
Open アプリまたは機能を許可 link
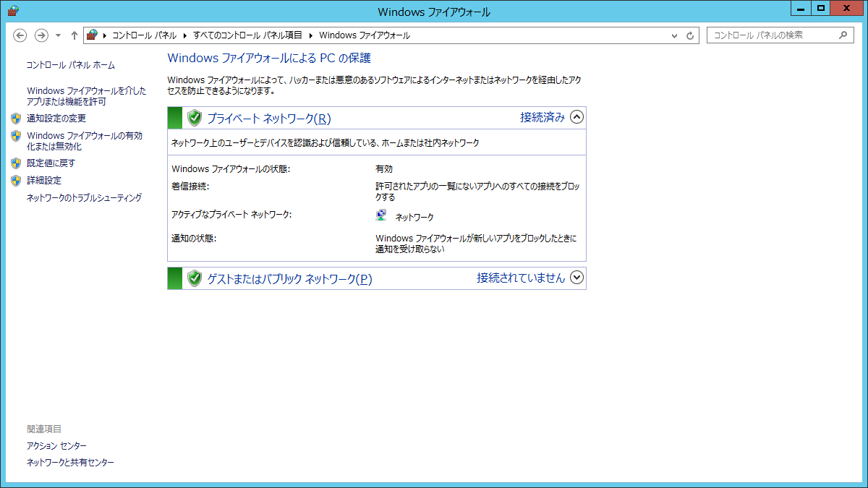[86, 96]
